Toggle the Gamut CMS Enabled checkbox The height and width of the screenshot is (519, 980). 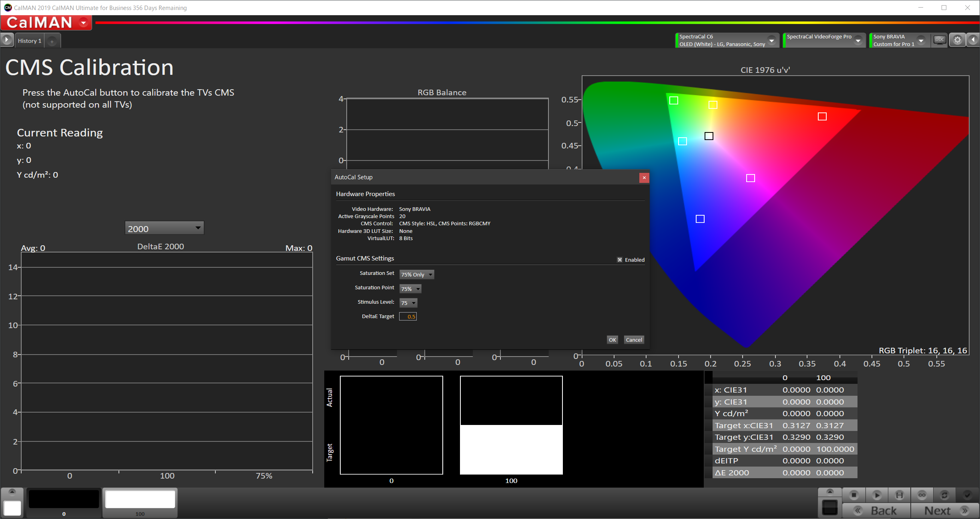(x=620, y=260)
